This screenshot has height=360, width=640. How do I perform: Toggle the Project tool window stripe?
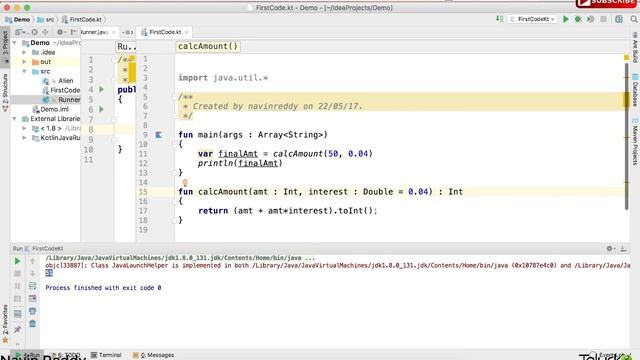pyautogui.click(x=5, y=46)
